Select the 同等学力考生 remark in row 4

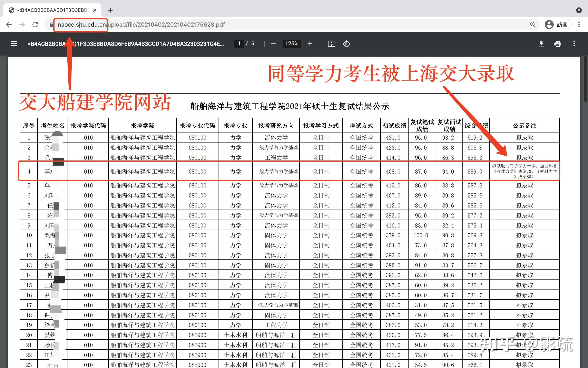525,171
